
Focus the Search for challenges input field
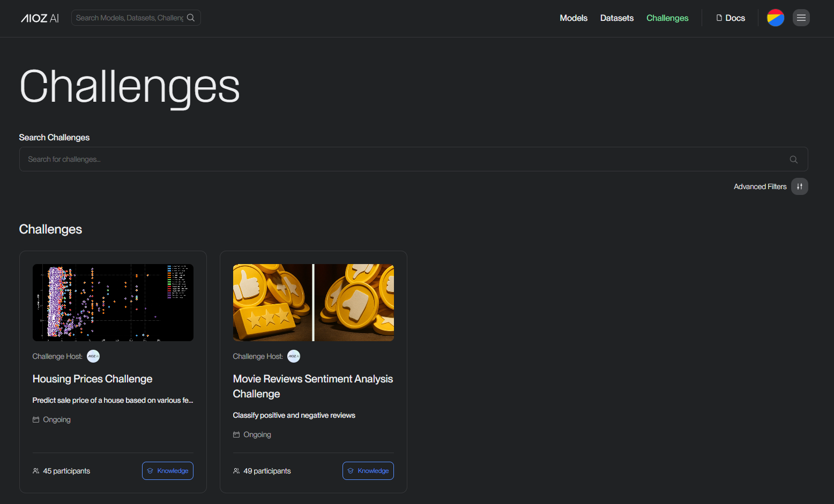(x=402, y=160)
